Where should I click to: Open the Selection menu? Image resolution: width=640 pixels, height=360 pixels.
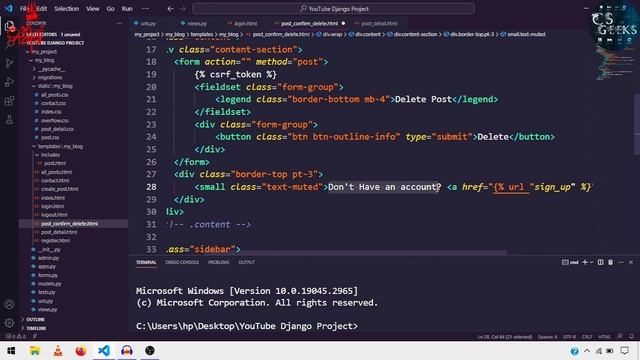tap(67, 9)
